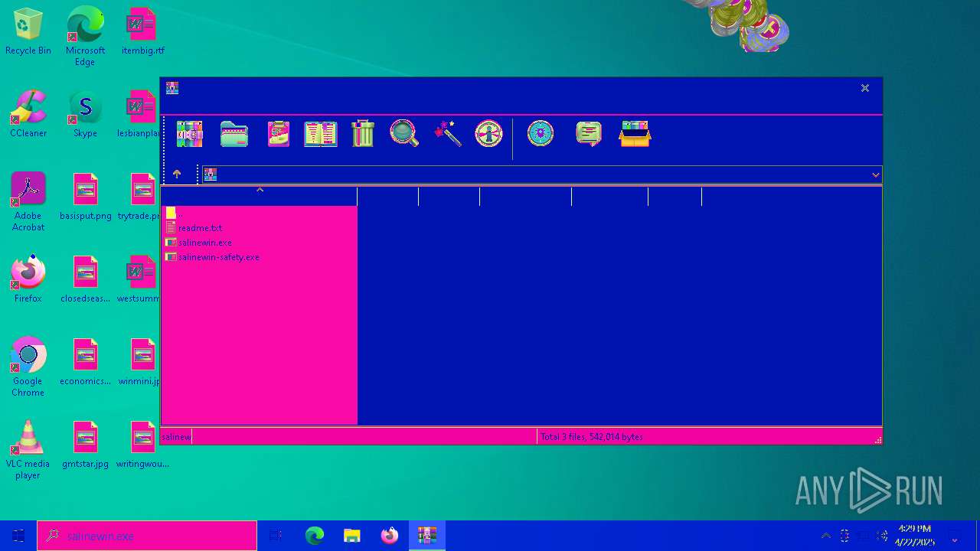Open the archive Info round icon
980x551 pixels.
tap(488, 134)
